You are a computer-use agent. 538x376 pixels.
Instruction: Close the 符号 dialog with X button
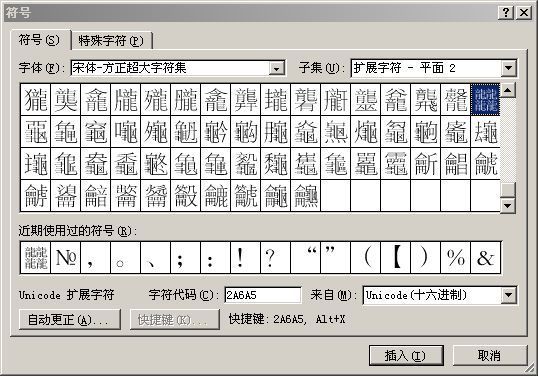point(524,13)
